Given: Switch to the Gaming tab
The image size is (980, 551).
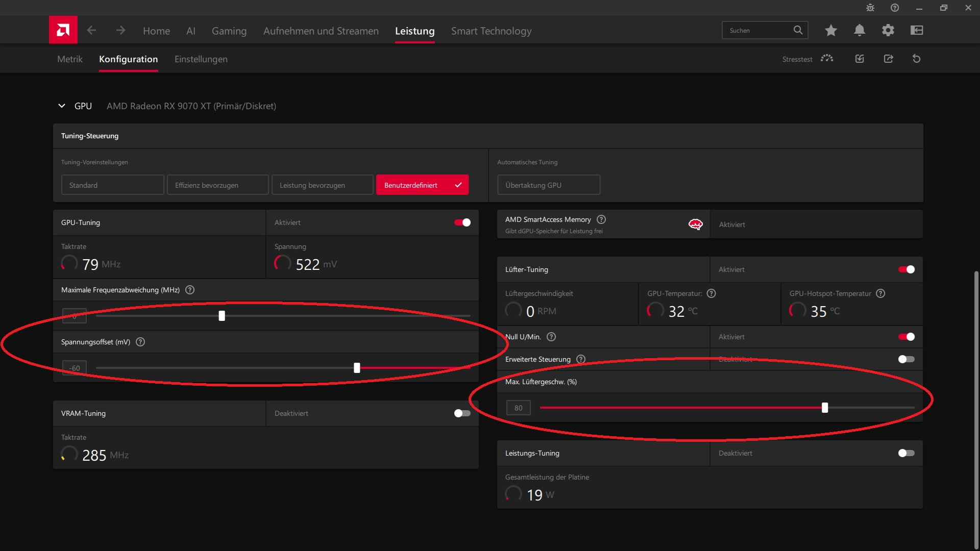Looking at the screenshot, I should (x=229, y=31).
